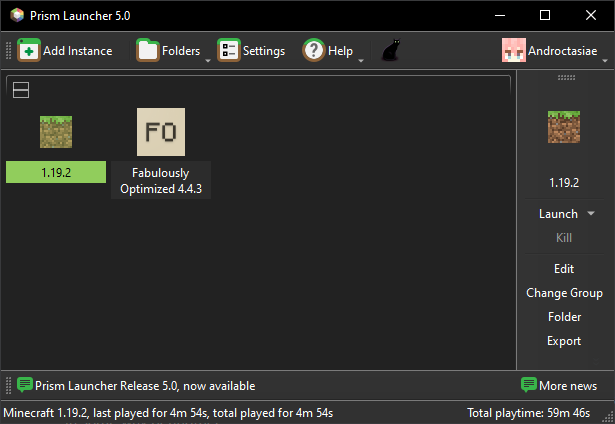This screenshot has width=615, height=424.
Task: Click the black cat icon
Action: (391, 51)
